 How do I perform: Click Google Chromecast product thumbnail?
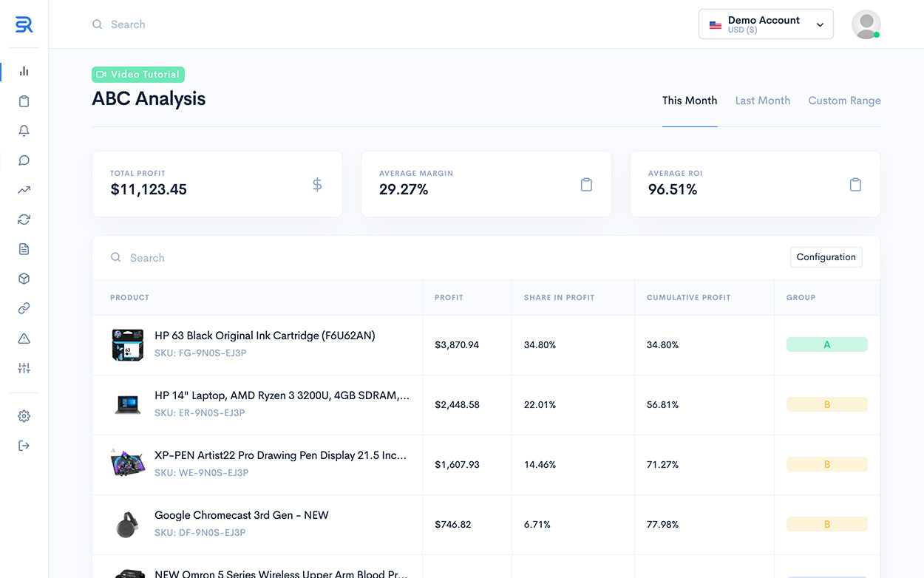[x=127, y=524]
